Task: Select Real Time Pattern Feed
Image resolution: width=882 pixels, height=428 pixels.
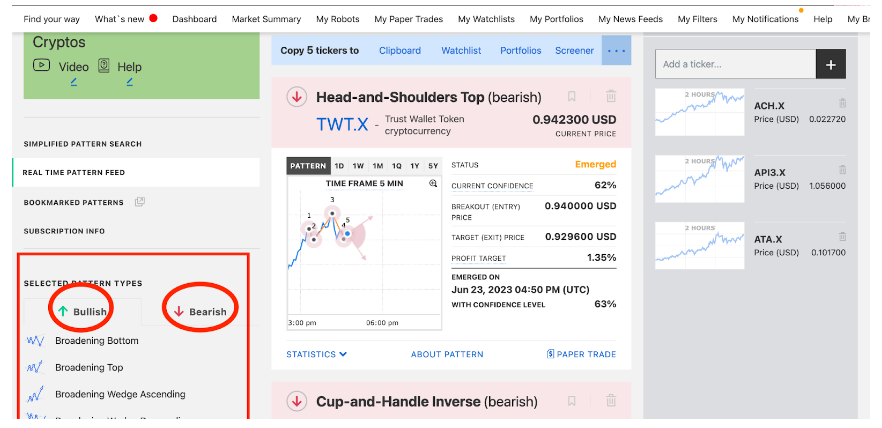Action: tap(136, 172)
